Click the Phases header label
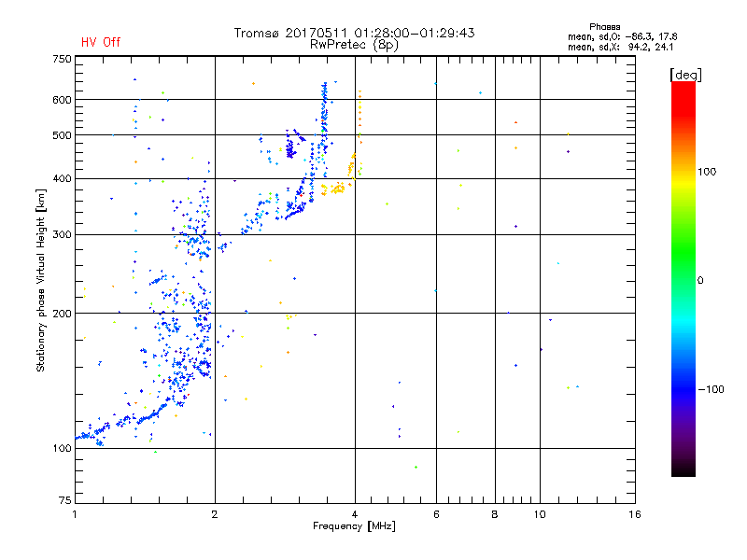The width and height of the screenshot is (747, 560). [x=604, y=27]
